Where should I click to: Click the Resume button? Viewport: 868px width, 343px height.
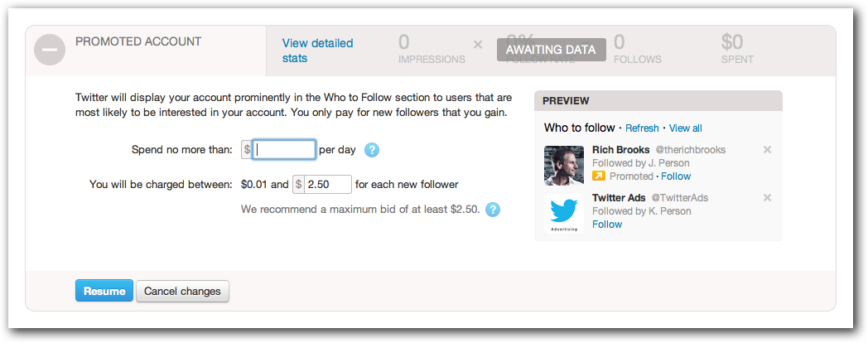point(104,291)
